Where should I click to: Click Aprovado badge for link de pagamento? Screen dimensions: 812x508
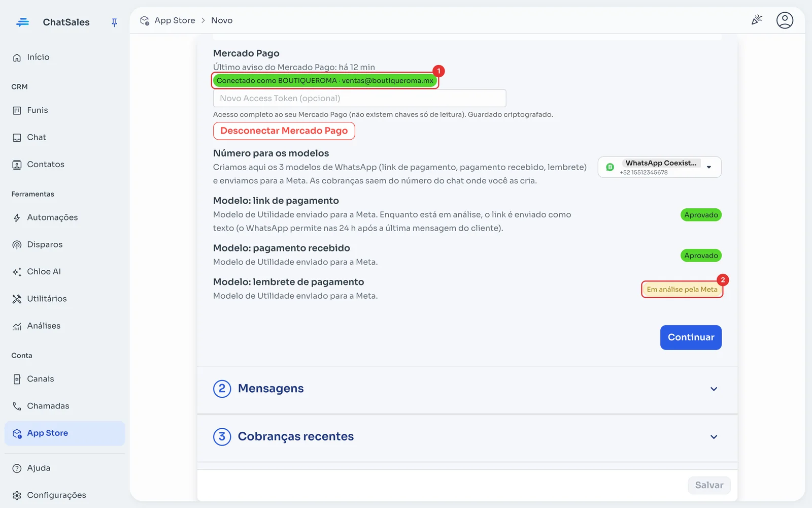point(701,215)
